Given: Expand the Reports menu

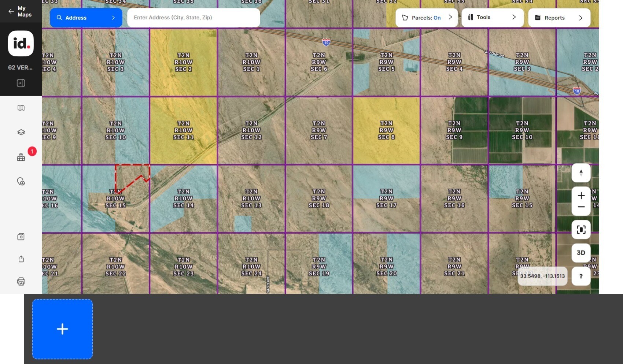Looking at the screenshot, I should pos(559,18).
